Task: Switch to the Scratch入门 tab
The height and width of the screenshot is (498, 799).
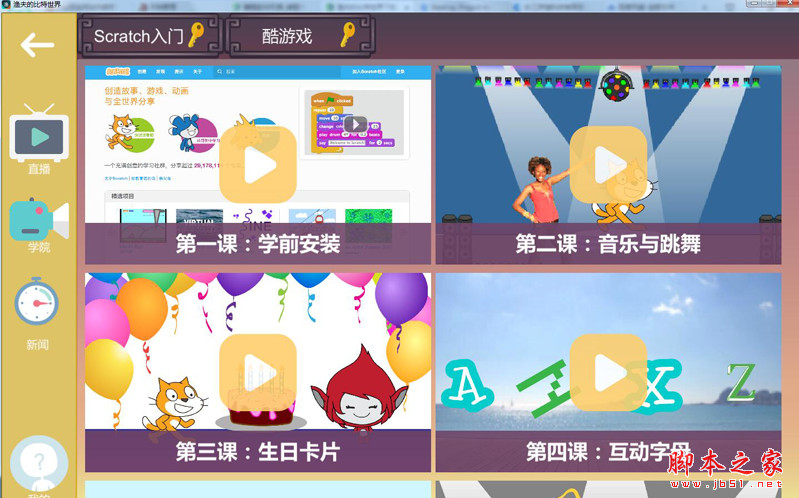Action: (150, 36)
